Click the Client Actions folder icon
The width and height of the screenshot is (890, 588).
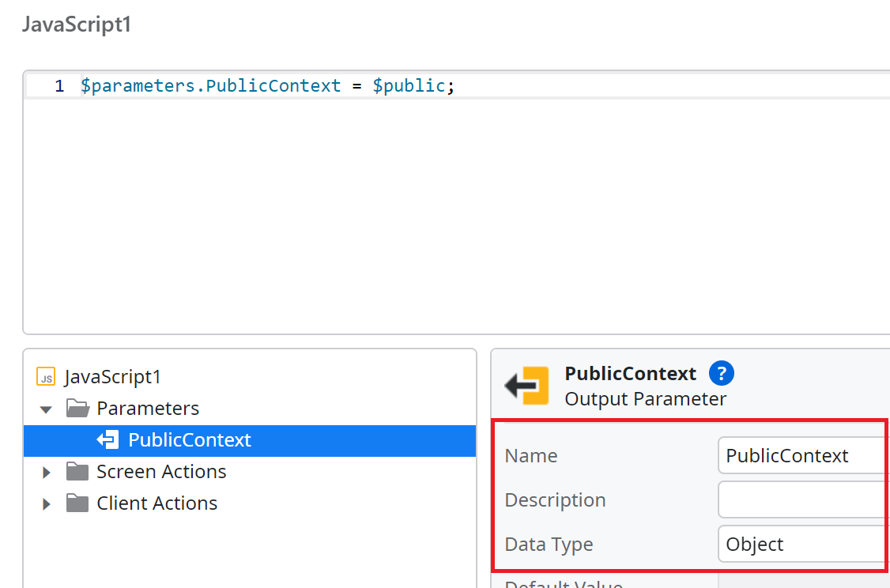[77, 503]
